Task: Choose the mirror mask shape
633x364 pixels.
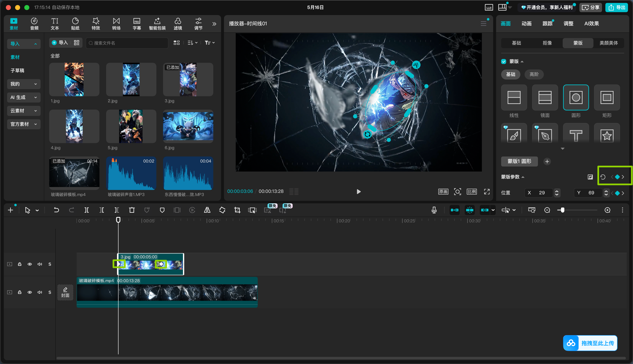Action: pyautogui.click(x=545, y=97)
